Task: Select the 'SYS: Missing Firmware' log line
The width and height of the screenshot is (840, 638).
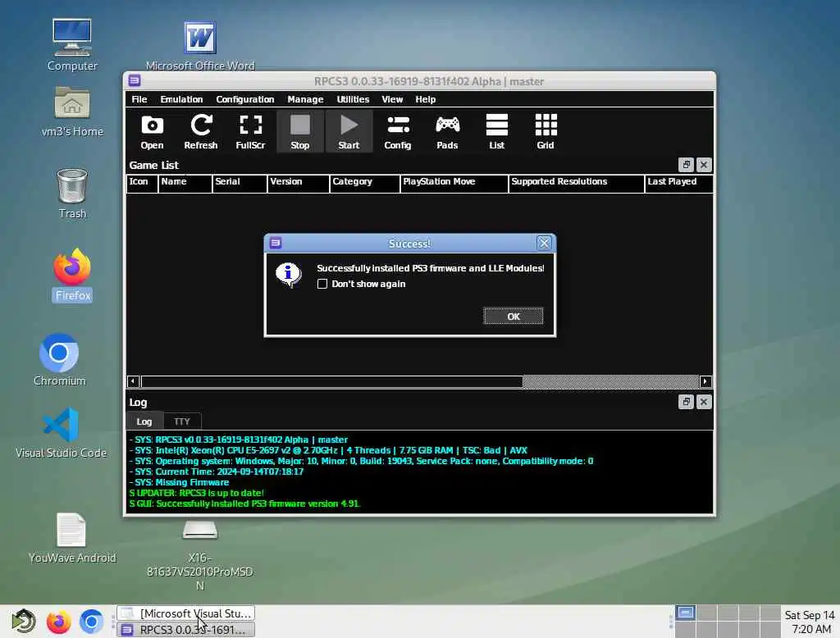Action: point(180,482)
